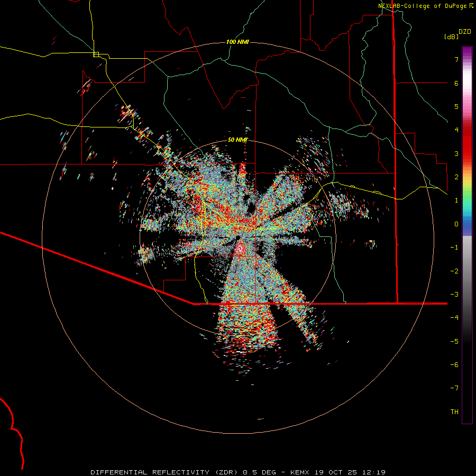Image resolution: width=476 pixels, height=476 pixels.
Task: Click the scale value "-7"
Action: [x=454, y=388]
